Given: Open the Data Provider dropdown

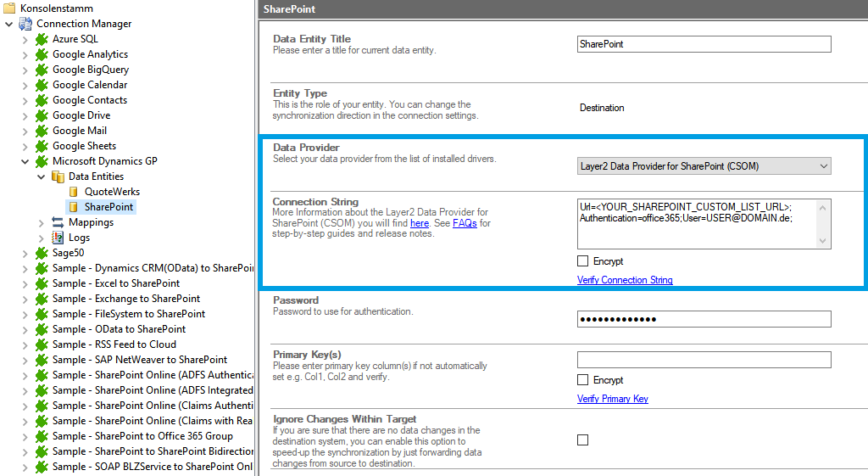Looking at the screenshot, I should (x=704, y=166).
